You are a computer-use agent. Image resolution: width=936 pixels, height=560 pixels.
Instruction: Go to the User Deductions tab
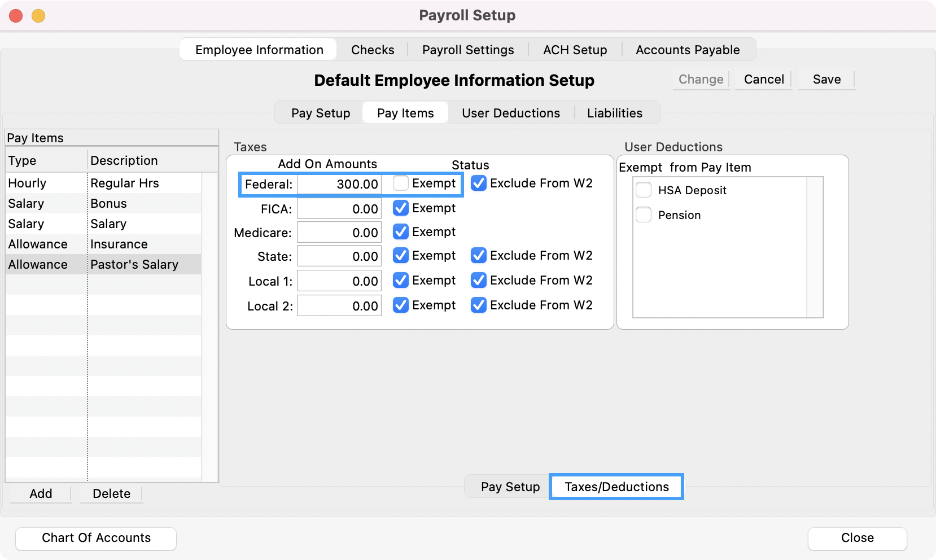[510, 113]
